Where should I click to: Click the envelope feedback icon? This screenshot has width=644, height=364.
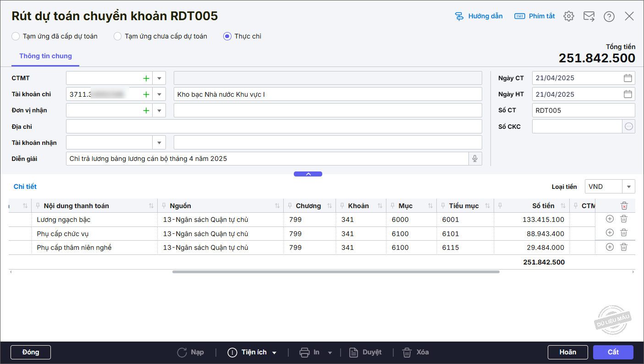click(x=589, y=16)
